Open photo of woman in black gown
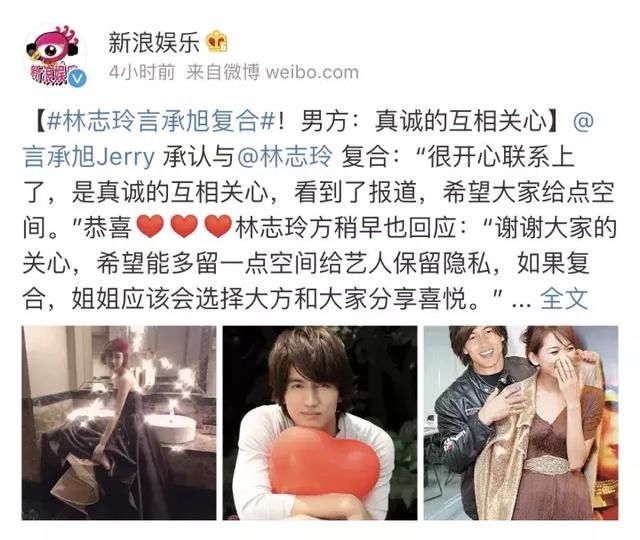The image size is (640, 540). 119,422
